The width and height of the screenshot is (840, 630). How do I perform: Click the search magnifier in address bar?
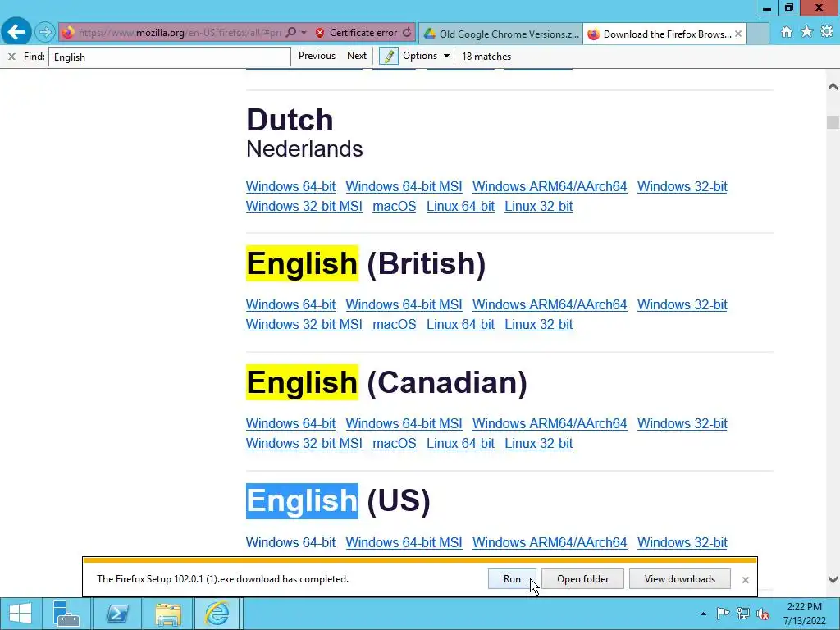(x=291, y=33)
